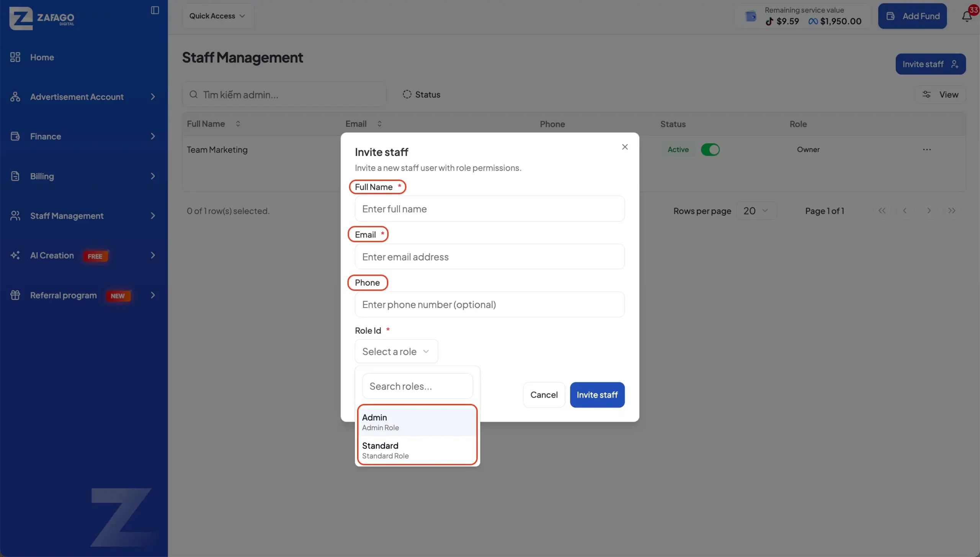Submit the Invite staff dialog button
Image resolution: width=980 pixels, height=557 pixels.
(x=597, y=395)
